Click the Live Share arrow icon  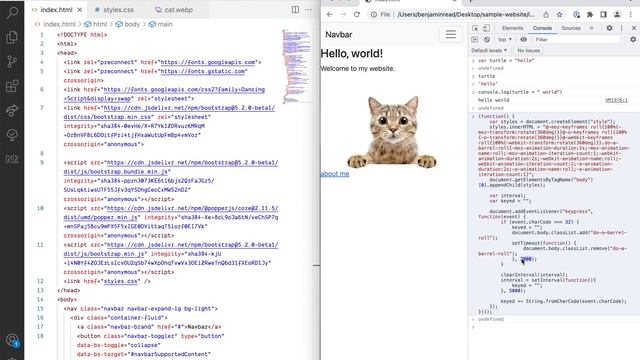[x=12, y=110]
